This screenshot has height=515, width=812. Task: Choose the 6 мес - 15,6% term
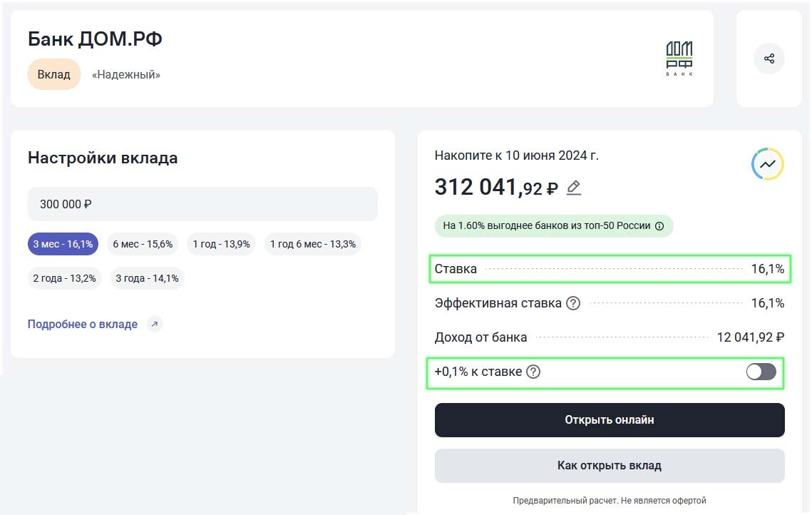tap(143, 244)
